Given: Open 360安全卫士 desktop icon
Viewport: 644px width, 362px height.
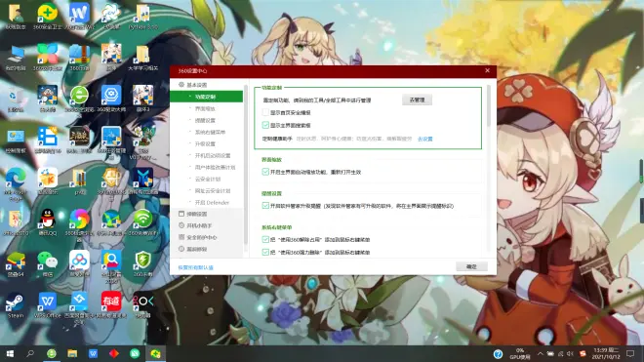Looking at the screenshot, I should [48, 16].
